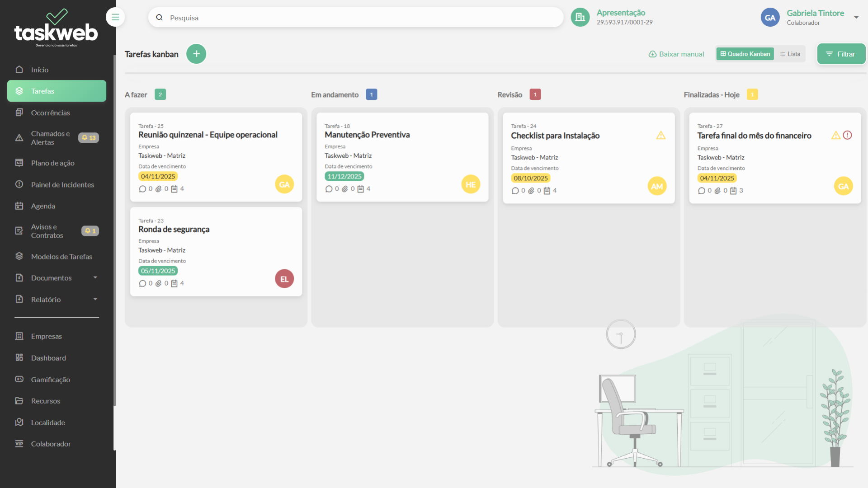Click the A fazer count badge
868x488 pixels.
pyautogui.click(x=160, y=94)
